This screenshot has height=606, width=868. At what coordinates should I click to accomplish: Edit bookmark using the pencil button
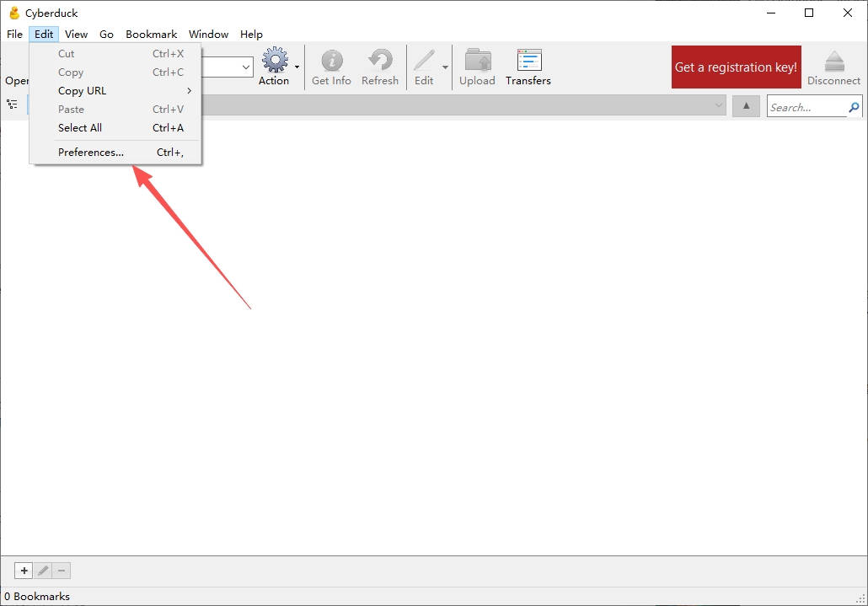(x=43, y=571)
